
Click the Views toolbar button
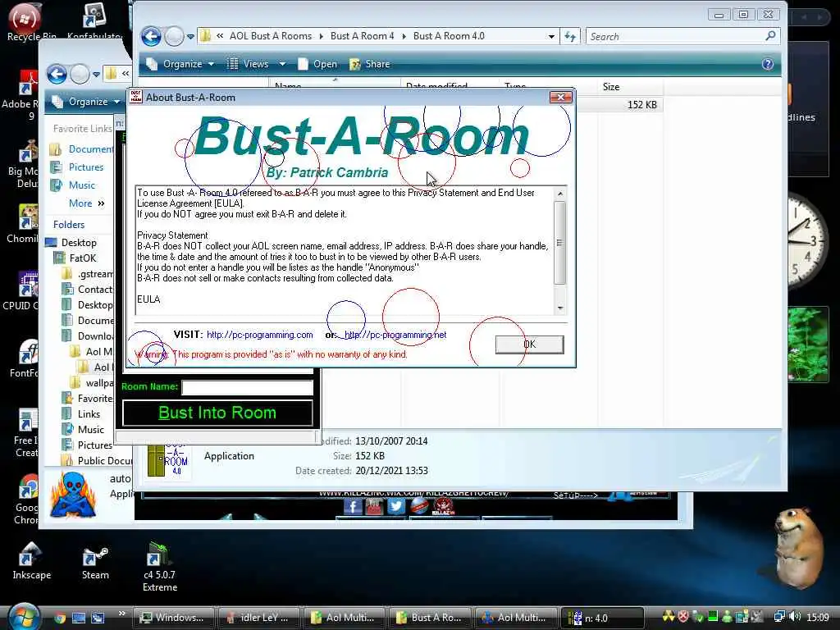(249, 64)
